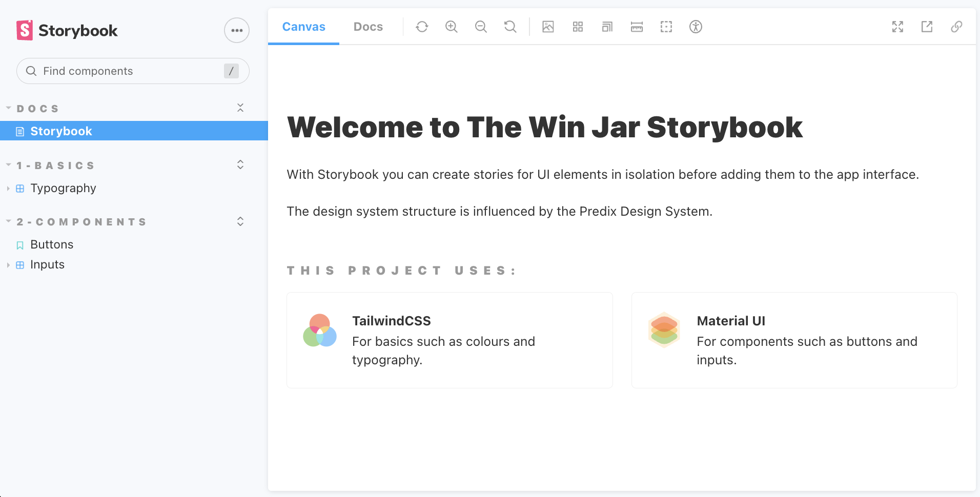Expand all items in 1-BASICS
This screenshot has width=980, height=497.
point(240,164)
